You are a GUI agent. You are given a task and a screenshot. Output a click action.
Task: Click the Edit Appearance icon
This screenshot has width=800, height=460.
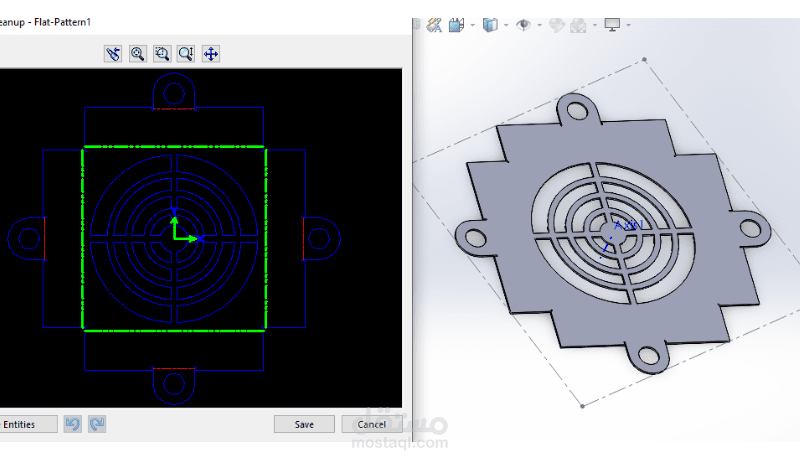coord(557,25)
